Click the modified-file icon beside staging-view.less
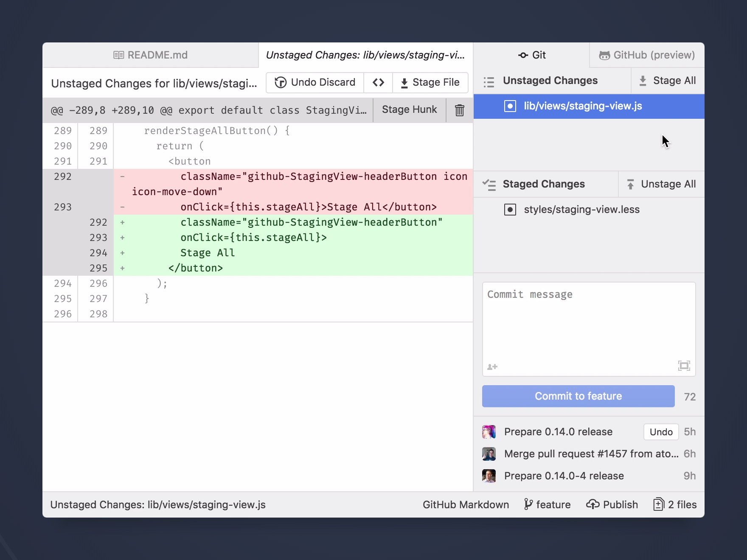 pos(510,210)
